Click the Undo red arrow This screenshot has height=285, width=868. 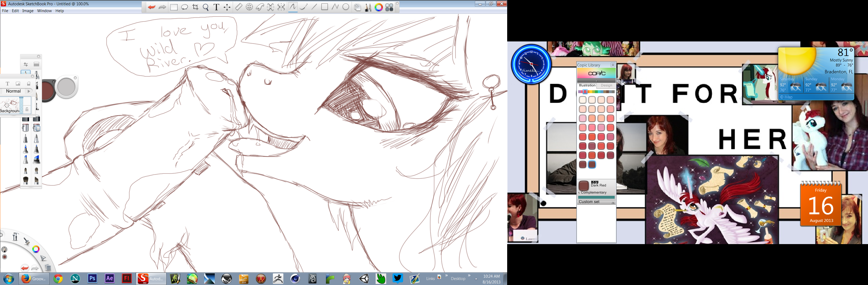[151, 7]
